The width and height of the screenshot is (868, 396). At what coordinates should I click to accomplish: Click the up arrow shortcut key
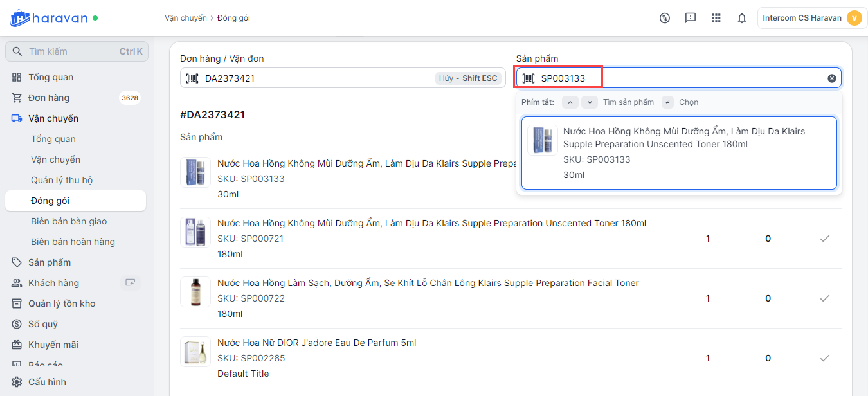point(570,102)
